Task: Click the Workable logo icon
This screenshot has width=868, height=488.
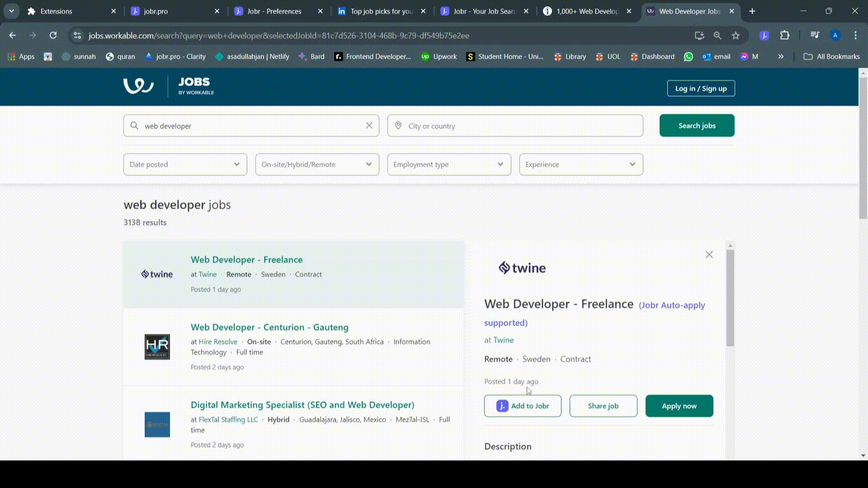Action: pyautogui.click(x=138, y=85)
